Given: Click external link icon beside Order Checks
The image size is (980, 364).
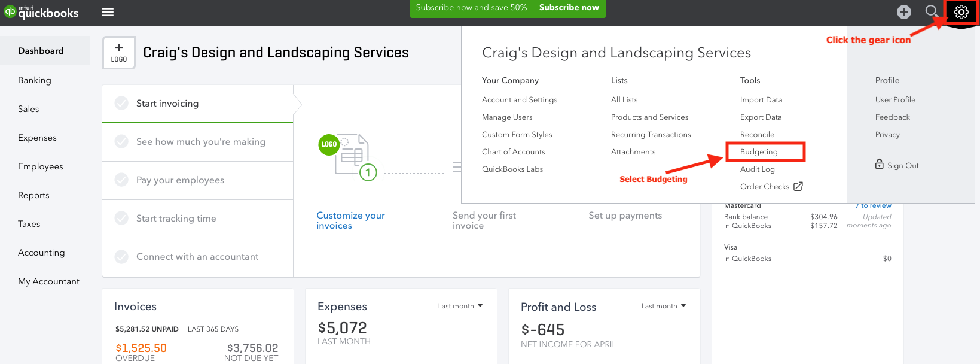Looking at the screenshot, I should pos(798,186).
